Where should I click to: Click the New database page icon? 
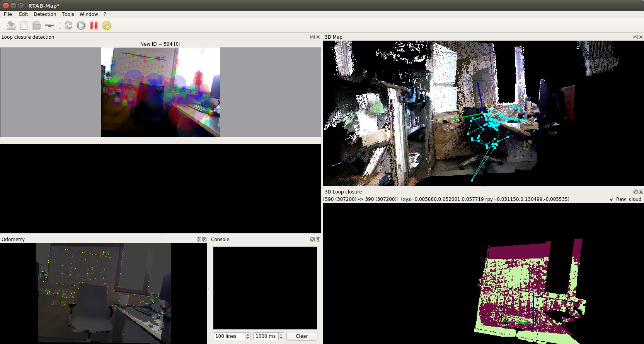pyautogui.click(x=24, y=26)
